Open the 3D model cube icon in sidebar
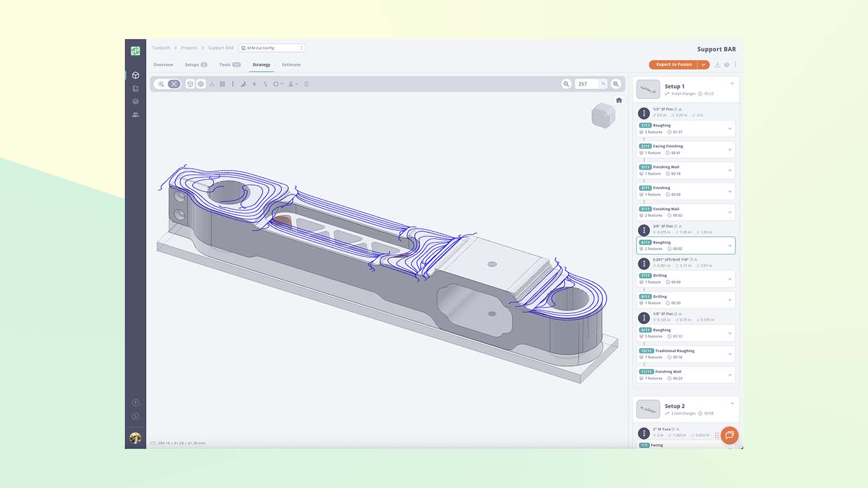Image resolution: width=868 pixels, height=488 pixels. click(135, 75)
